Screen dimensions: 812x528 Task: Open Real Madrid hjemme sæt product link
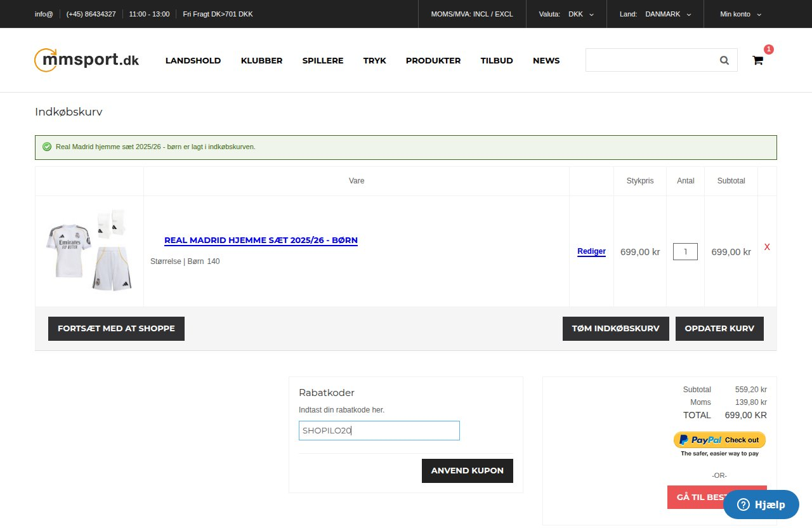(x=261, y=241)
